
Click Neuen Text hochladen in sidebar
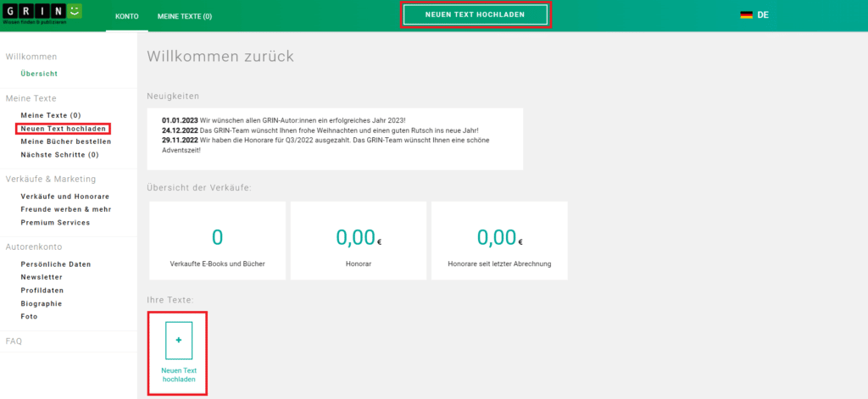(64, 129)
